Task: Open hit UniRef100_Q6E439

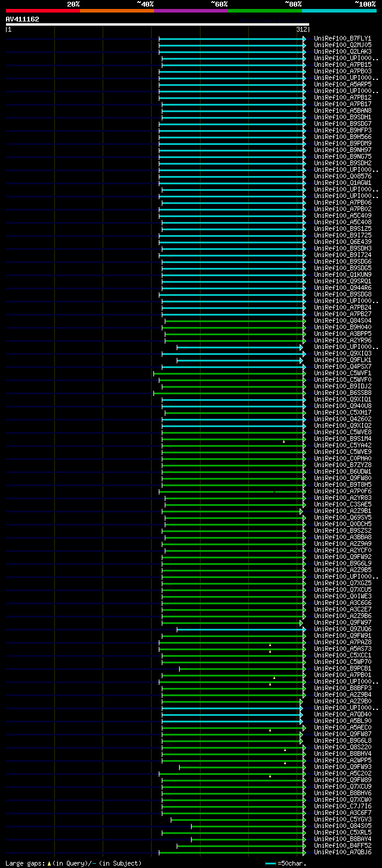Action: pos(343,242)
